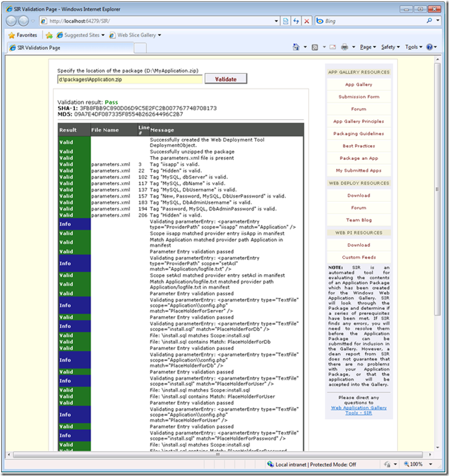Open Favorites star button
This screenshot has height=476, width=449.
point(23,35)
